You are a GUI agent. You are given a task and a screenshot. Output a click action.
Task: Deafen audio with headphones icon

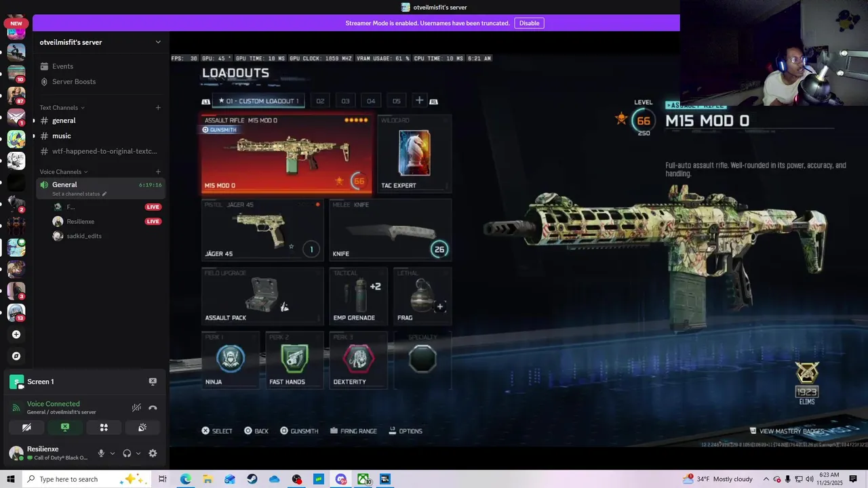point(127,453)
